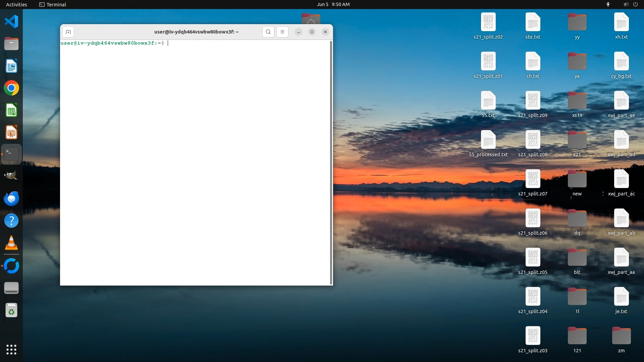This screenshot has width=644, height=362.
Task: Toggle the accessibility menu icon
Action: click(608, 4)
